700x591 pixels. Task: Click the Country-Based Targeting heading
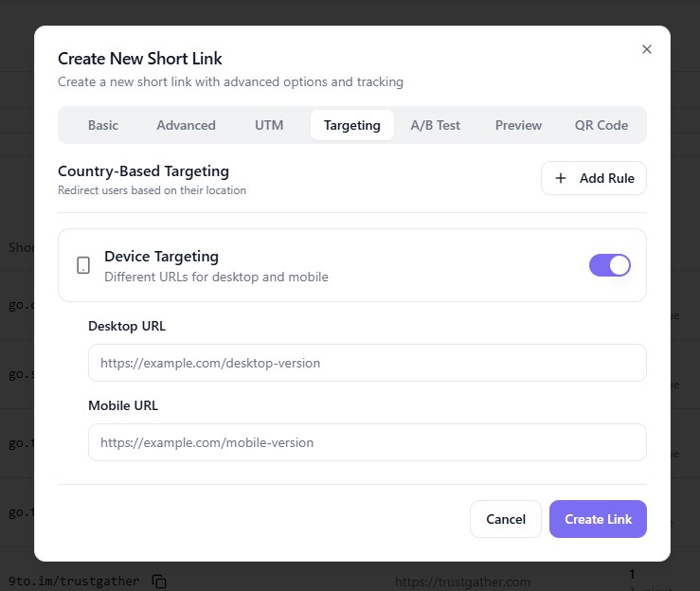tap(143, 171)
